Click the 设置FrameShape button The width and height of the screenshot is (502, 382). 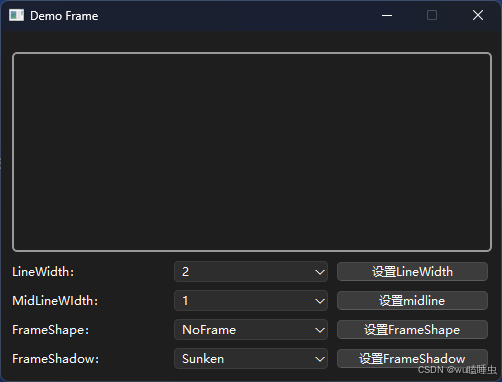click(x=412, y=330)
